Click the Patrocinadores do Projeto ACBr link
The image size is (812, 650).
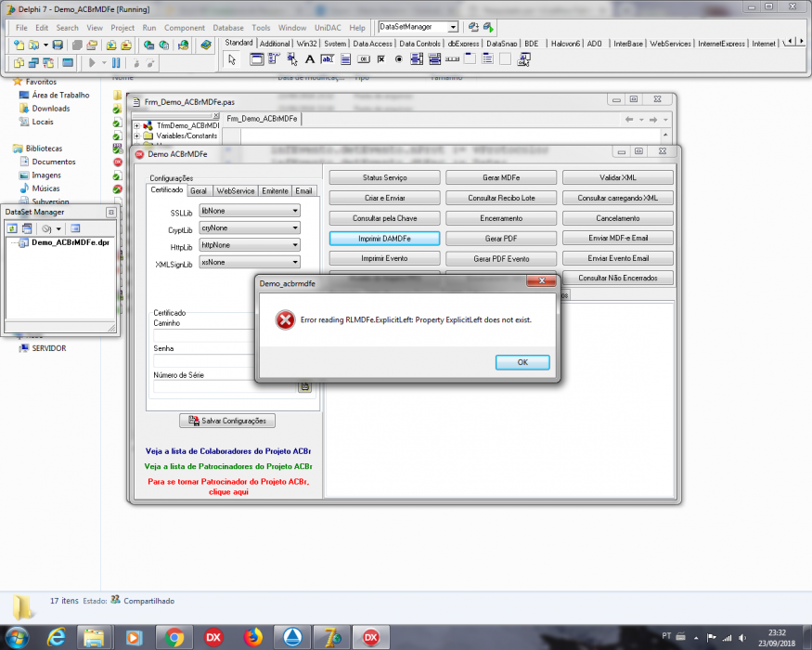(x=228, y=466)
